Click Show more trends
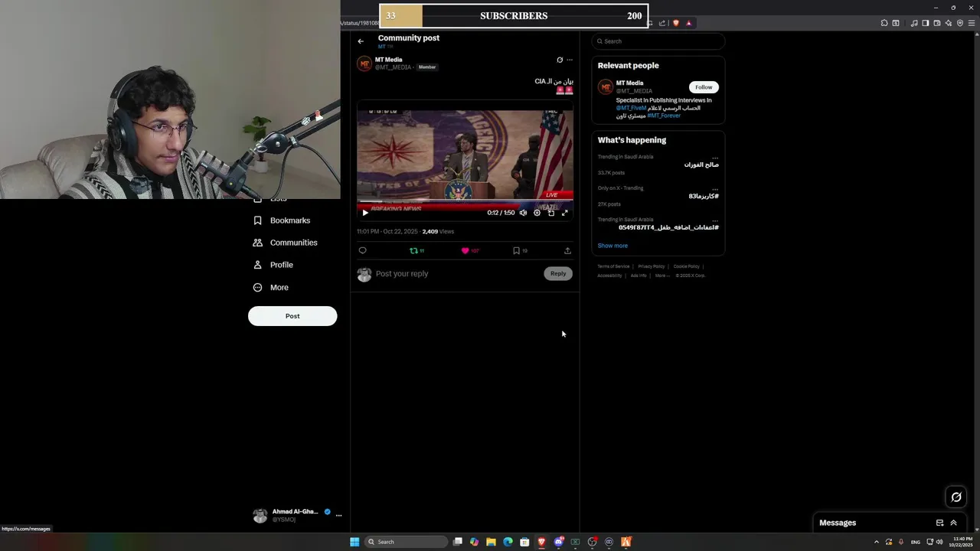The height and width of the screenshot is (551, 980). point(612,246)
